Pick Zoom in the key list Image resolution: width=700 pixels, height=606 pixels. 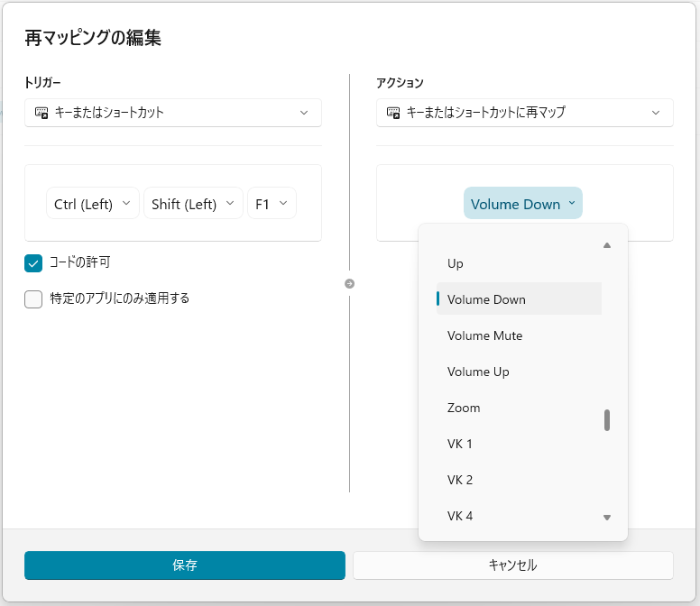(519, 408)
